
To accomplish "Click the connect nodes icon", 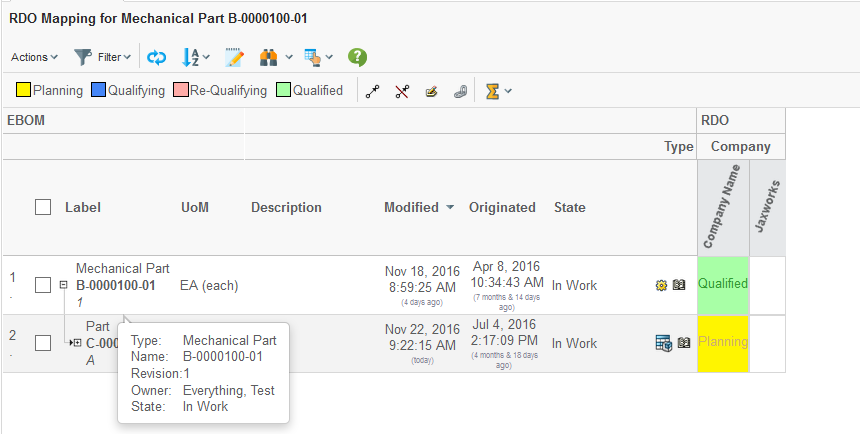I will (x=372, y=91).
